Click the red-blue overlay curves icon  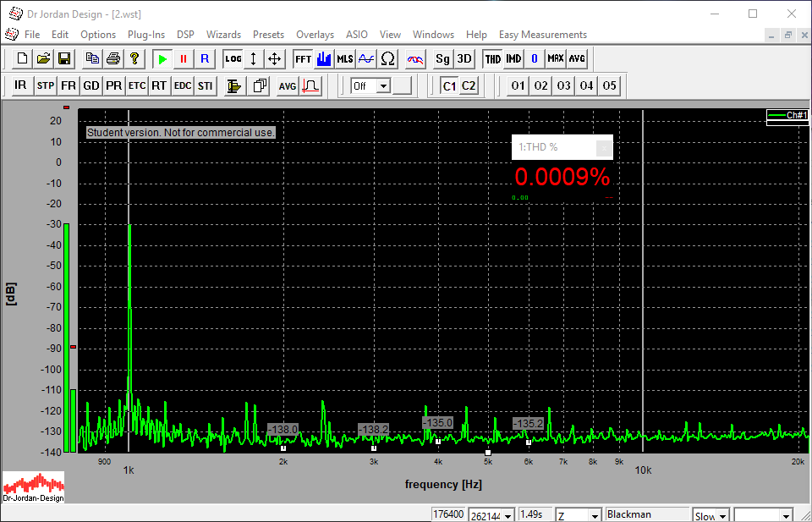(414, 58)
